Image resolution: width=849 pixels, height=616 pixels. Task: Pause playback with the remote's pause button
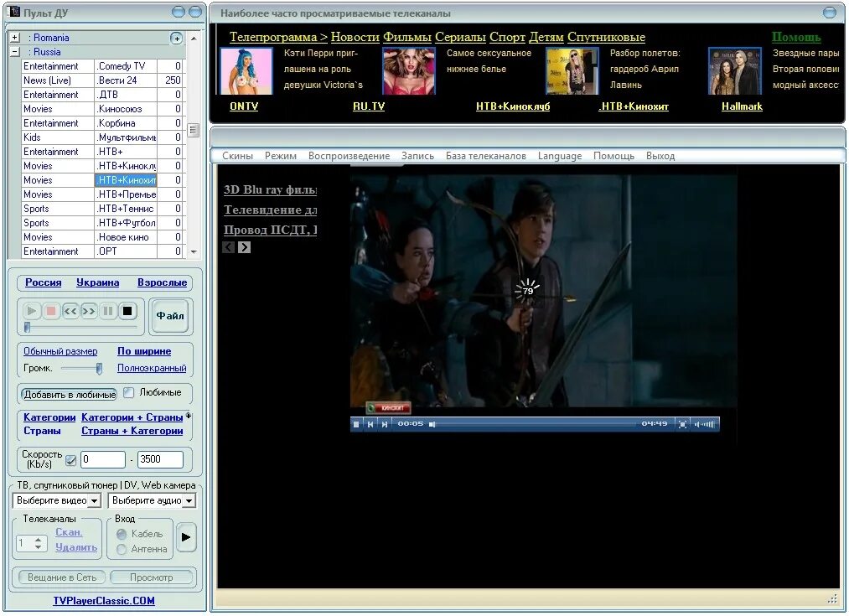[108, 311]
